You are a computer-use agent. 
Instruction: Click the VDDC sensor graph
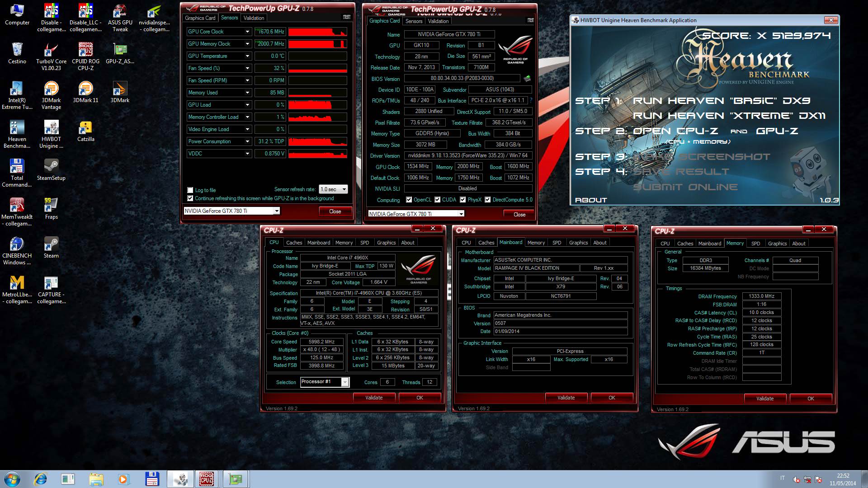point(317,154)
